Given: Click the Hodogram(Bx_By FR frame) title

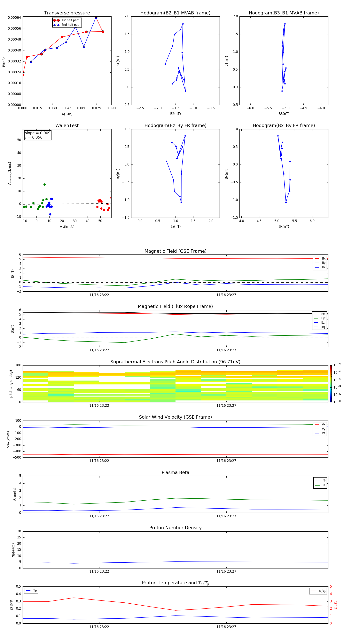Looking at the screenshot, I should click(284, 125).
